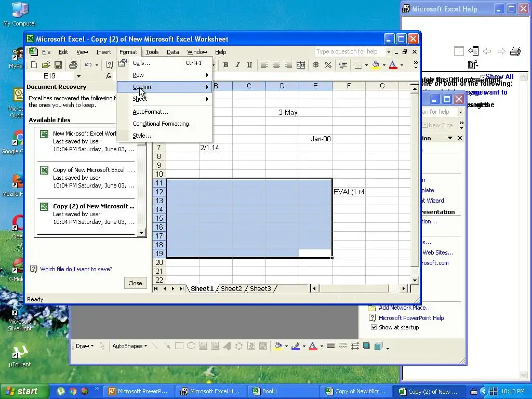Select 'Copy (2) of New Microsoft' recovered file

87,214
